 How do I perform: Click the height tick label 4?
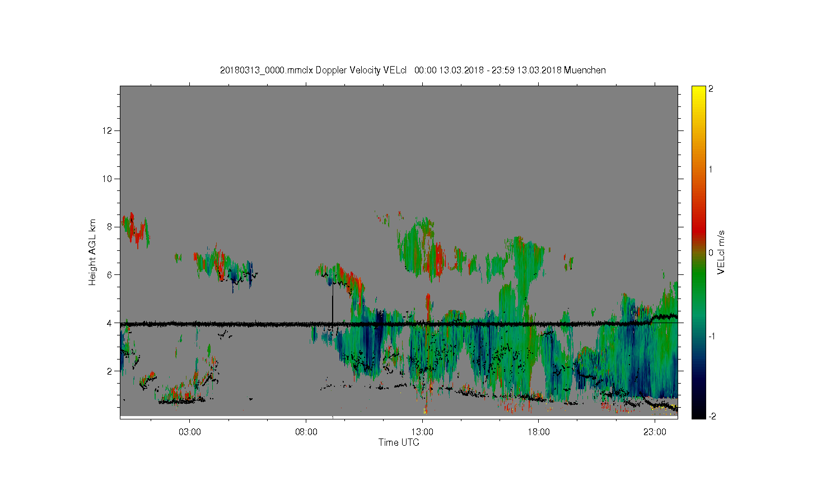[110, 323]
